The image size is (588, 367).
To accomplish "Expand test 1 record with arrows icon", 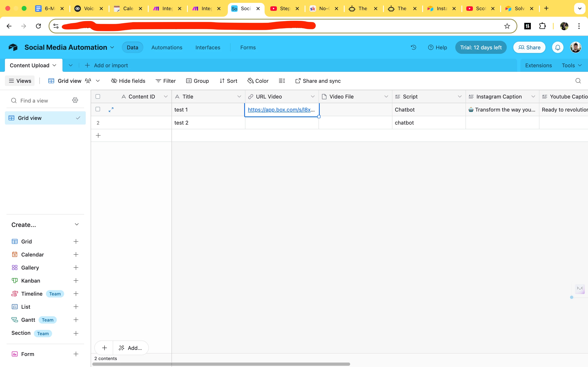I will (x=111, y=110).
